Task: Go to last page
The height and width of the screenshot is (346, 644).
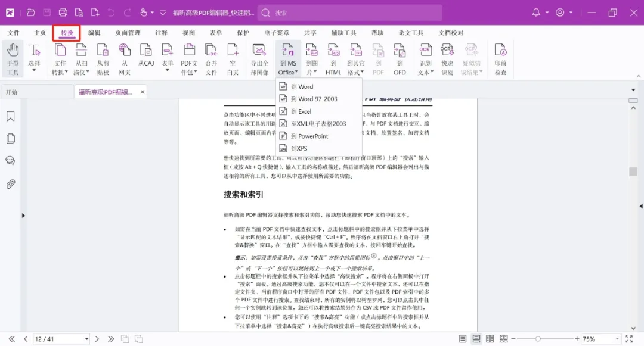Action: pyautogui.click(x=111, y=339)
